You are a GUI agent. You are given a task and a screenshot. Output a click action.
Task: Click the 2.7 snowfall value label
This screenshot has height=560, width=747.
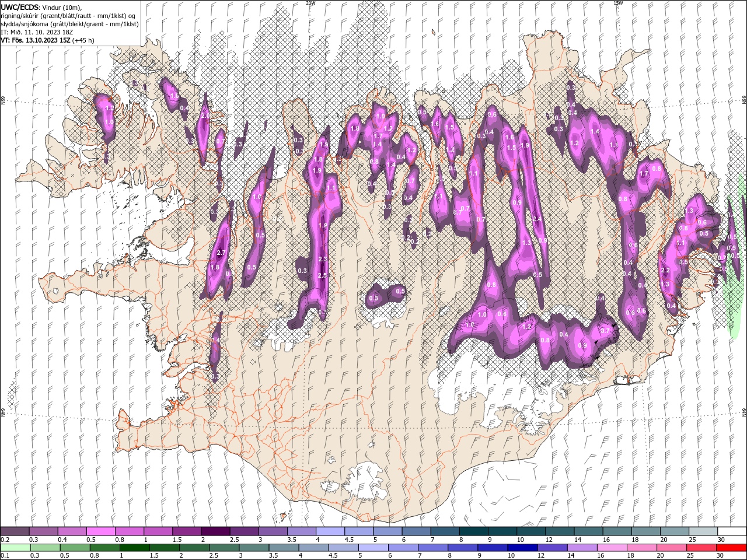(x=221, y=253)
